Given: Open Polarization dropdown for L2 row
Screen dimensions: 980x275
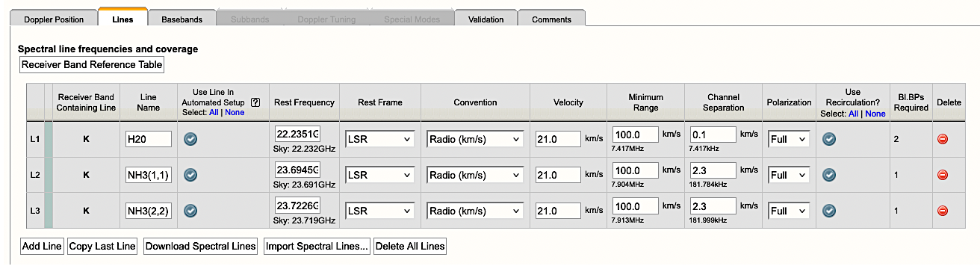Looking at the screenshot, I should [x=789, y=175].
